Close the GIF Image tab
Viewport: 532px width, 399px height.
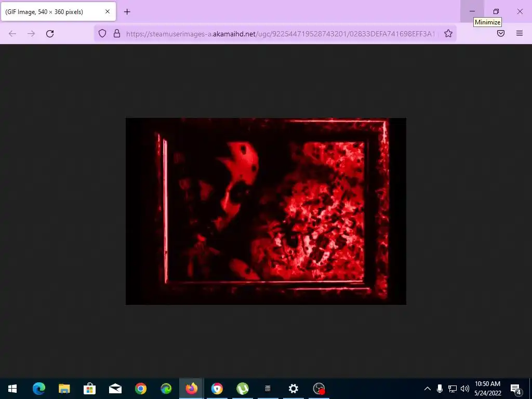pos(108,11)
